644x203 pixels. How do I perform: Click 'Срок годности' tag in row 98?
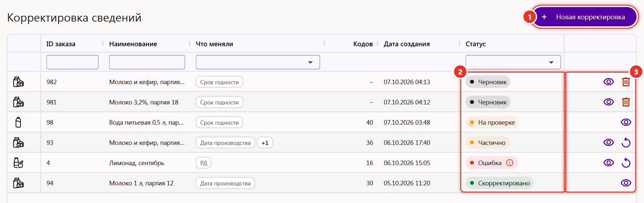(219, 122)
